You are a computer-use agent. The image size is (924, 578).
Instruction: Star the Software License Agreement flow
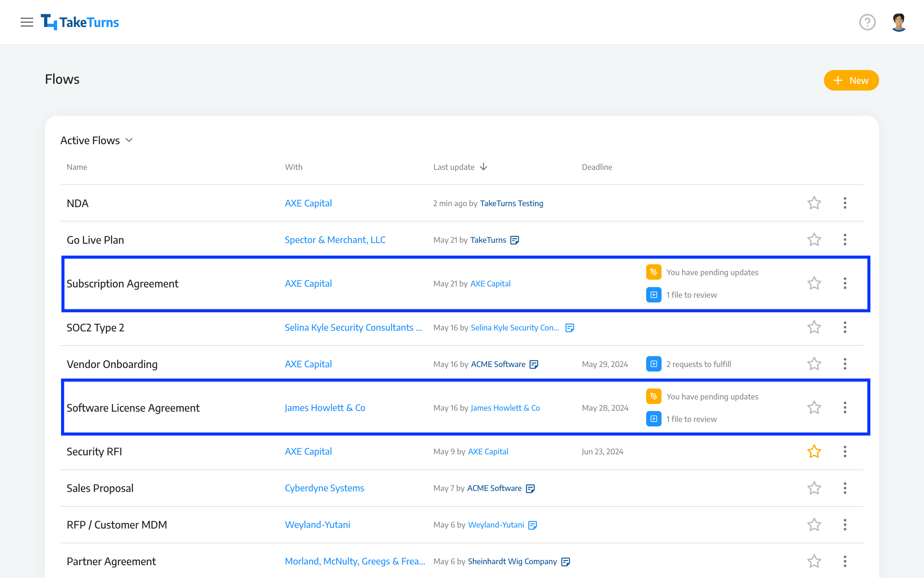(x=814, y=407)
